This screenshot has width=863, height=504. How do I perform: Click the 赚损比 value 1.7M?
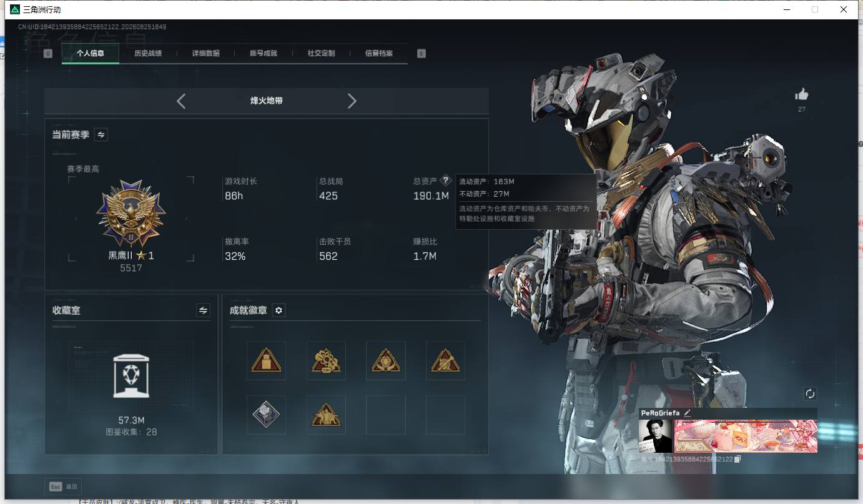[x=425, y=256]
